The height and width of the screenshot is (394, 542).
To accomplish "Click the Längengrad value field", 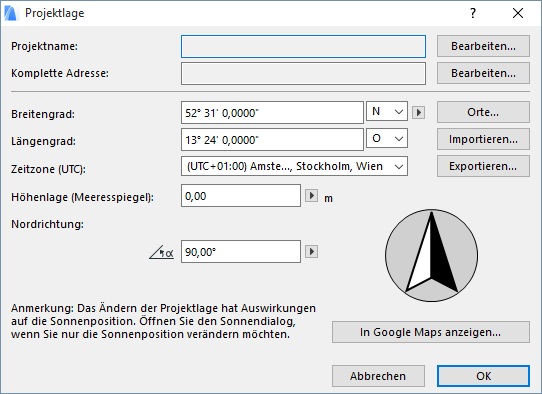I will [x=272, y=140].
